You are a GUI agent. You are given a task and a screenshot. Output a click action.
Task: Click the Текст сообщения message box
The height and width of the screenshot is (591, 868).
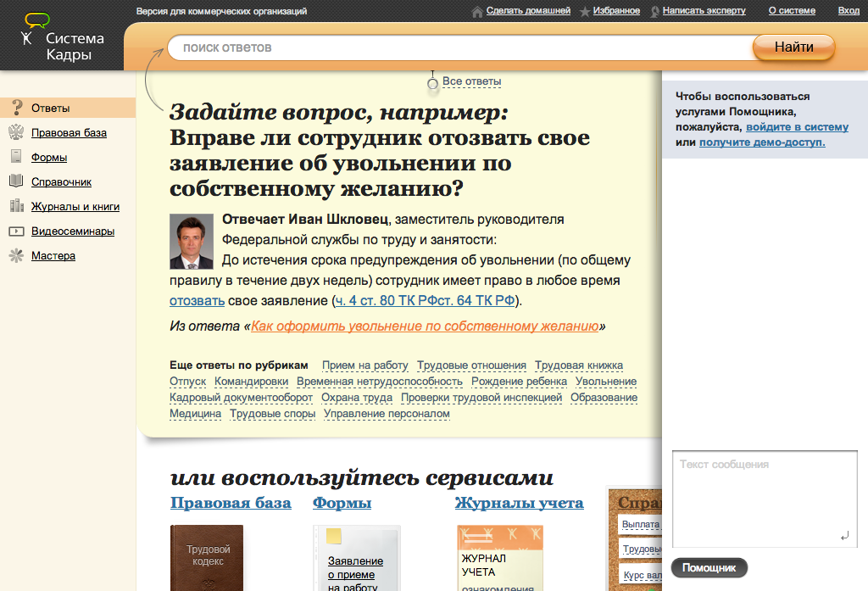(x=765, y=499)
